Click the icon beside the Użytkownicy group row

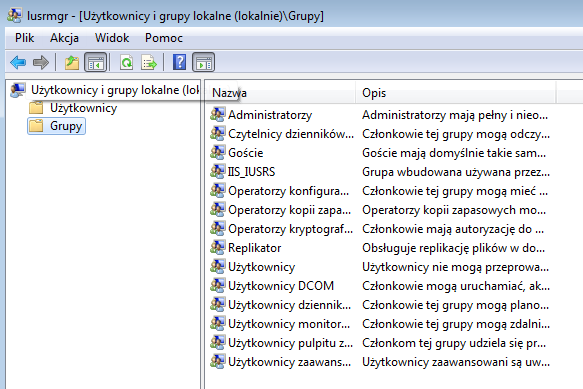coord(218,266)
